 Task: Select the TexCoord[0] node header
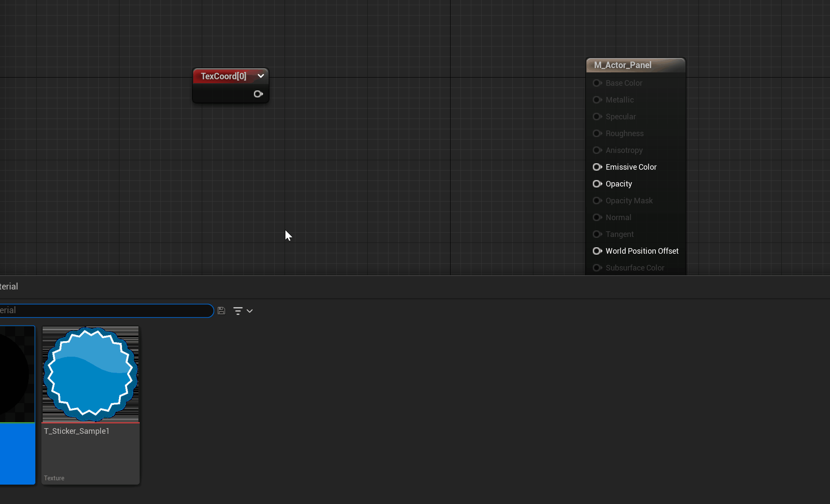point(223,76)
